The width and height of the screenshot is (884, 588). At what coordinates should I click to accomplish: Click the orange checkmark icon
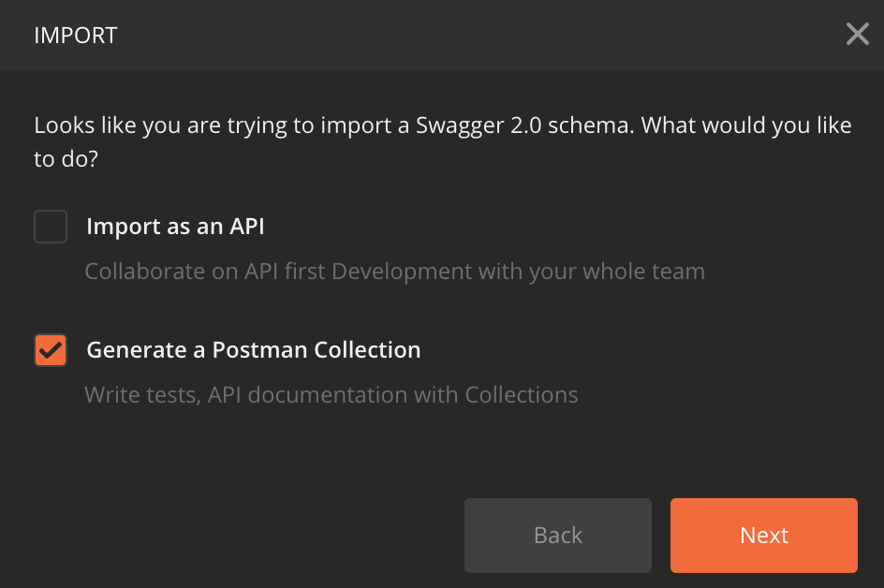coord(51,350)
